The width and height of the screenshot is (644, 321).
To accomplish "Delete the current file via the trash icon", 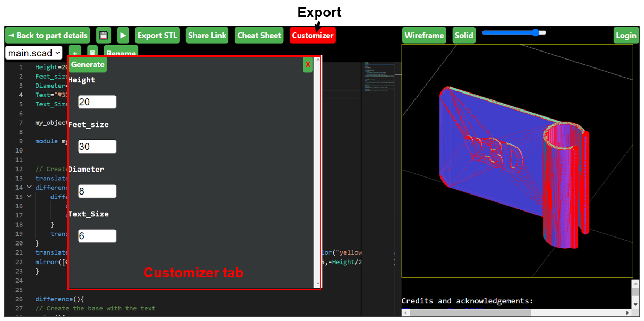I will (91, 53).
